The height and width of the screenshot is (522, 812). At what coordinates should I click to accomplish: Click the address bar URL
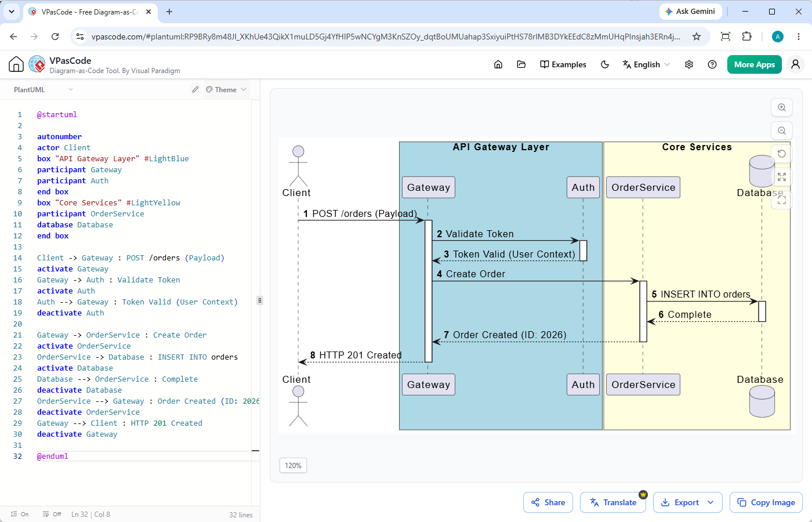click(x=386, y=37)
